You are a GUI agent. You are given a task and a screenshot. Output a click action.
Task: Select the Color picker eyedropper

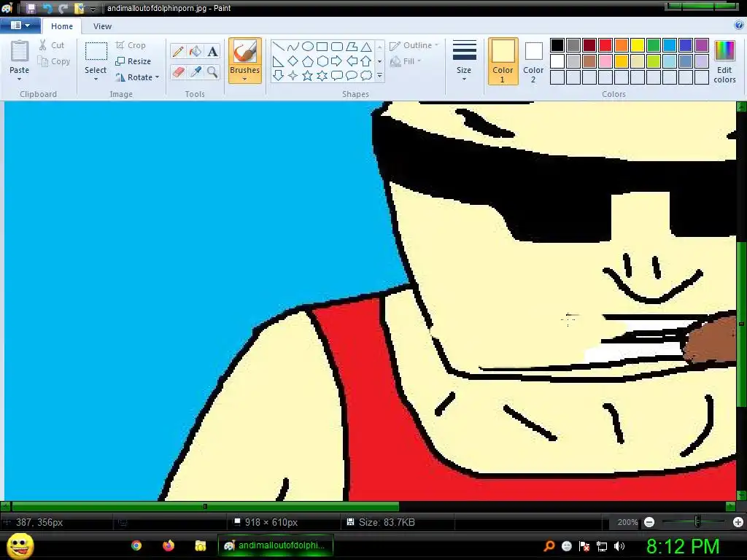tap(196, 72)
